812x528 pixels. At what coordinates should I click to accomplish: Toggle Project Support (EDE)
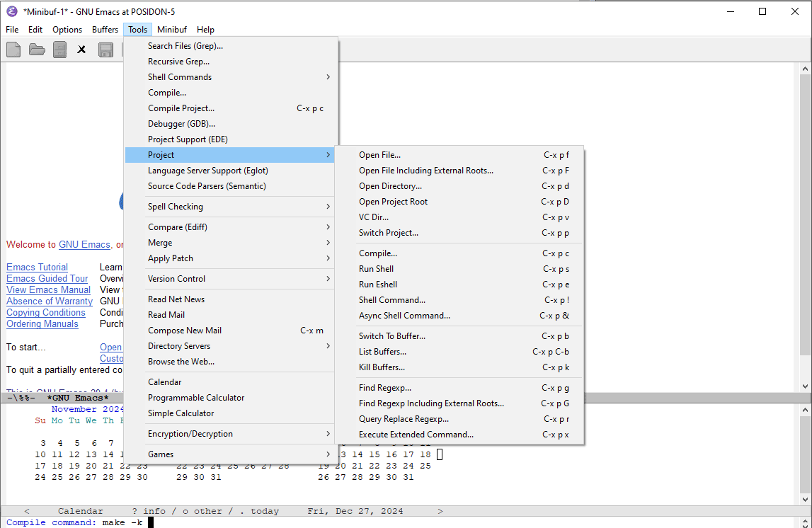pyautogui.click(x=231, y=139)
